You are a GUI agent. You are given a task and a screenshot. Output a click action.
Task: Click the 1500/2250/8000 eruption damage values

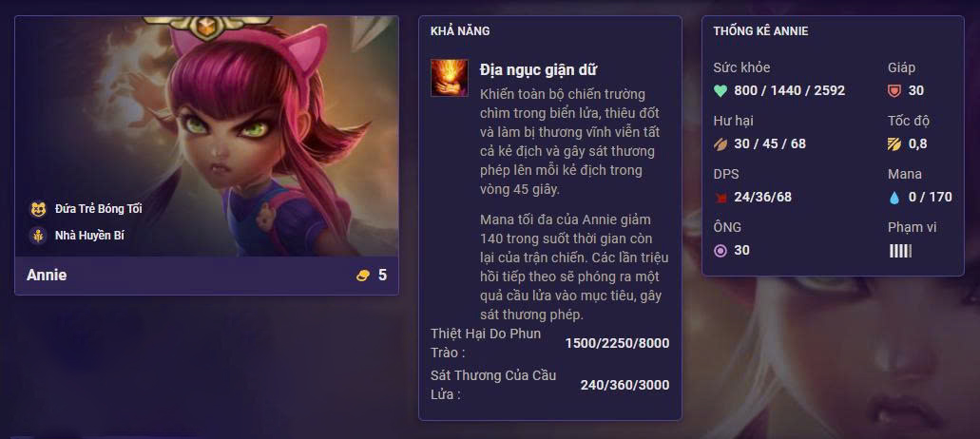click(617, 343)
